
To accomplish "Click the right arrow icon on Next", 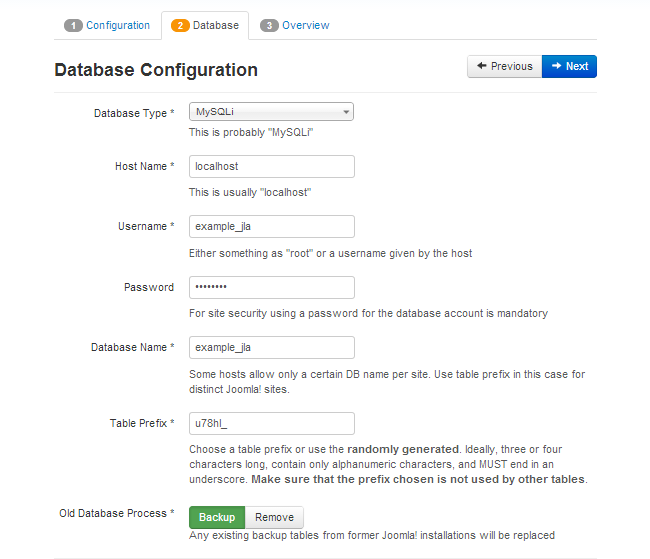I will click(556, 66).
